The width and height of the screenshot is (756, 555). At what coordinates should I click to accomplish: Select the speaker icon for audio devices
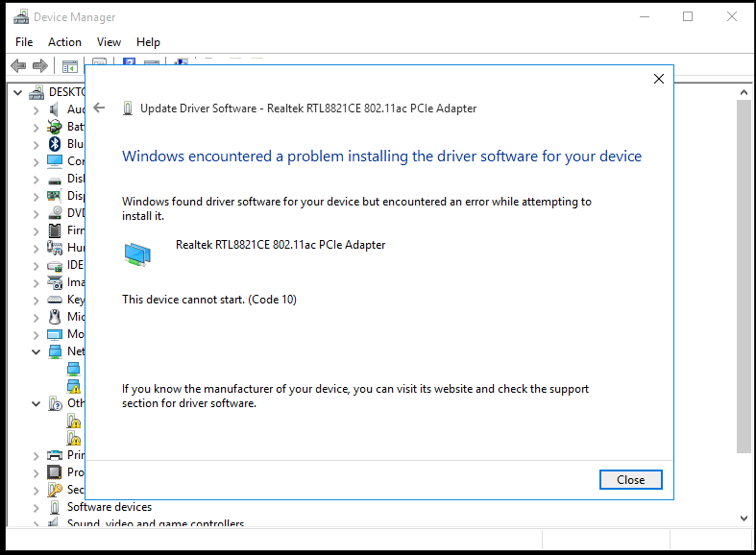55,109
